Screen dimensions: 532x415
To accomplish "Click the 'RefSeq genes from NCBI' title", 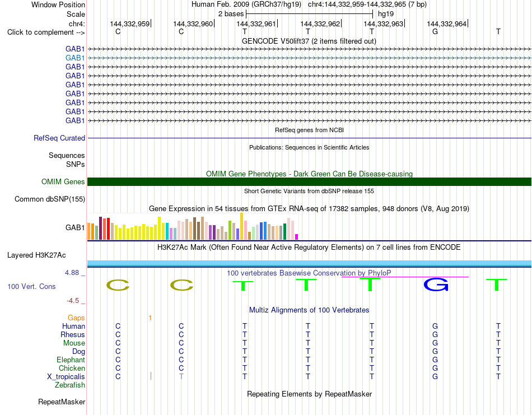I will (310, 130).
